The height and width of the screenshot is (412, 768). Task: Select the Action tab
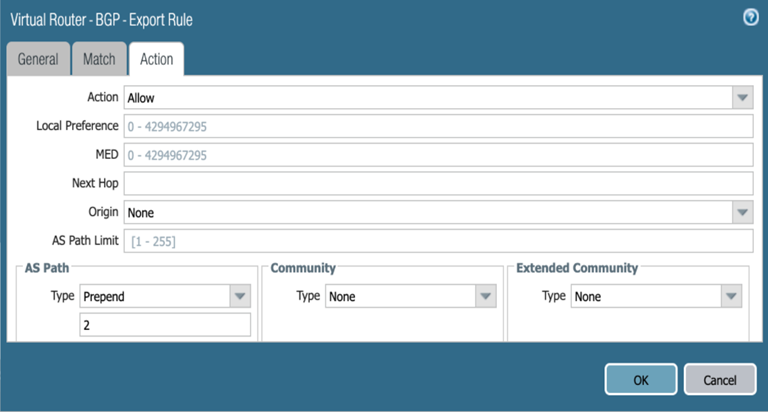(157, 59)
